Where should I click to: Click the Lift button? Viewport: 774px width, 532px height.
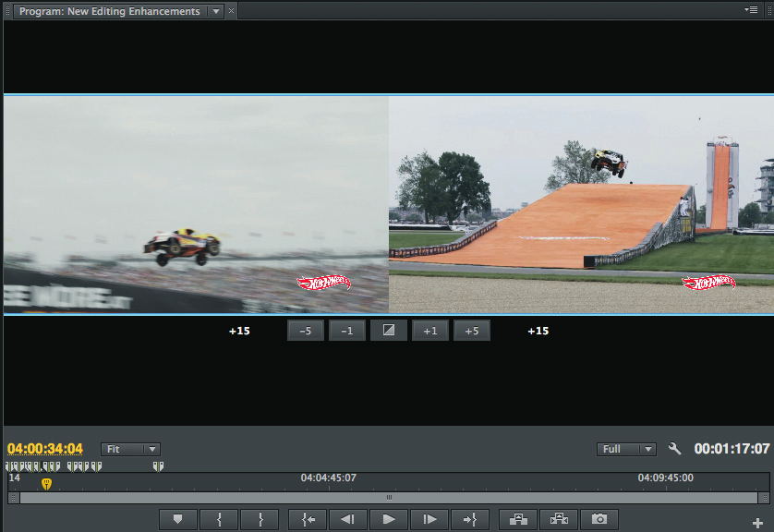[x=518, y=520]
